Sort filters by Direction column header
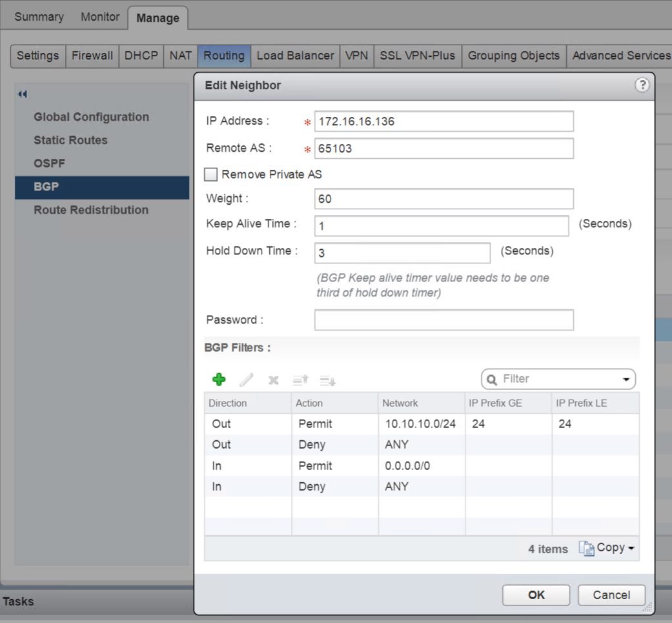This screenshot has height=623, width=672. tap(248, 403)
